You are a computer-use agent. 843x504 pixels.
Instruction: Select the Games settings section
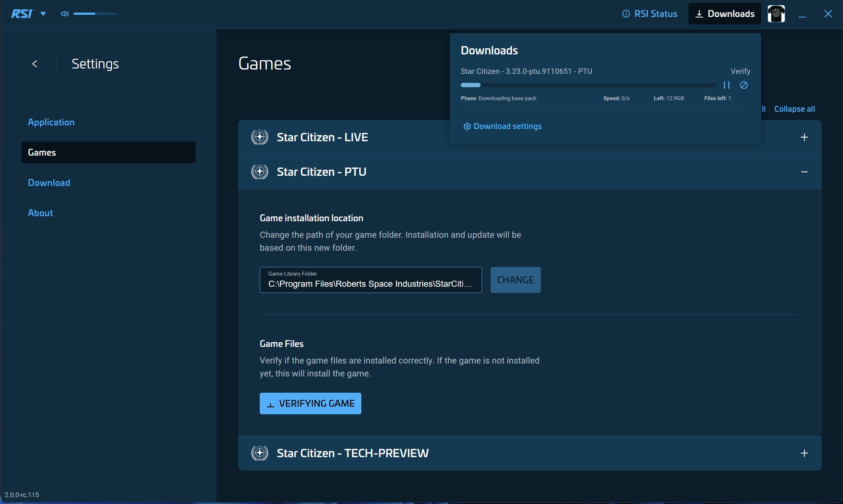click(108, 152)
